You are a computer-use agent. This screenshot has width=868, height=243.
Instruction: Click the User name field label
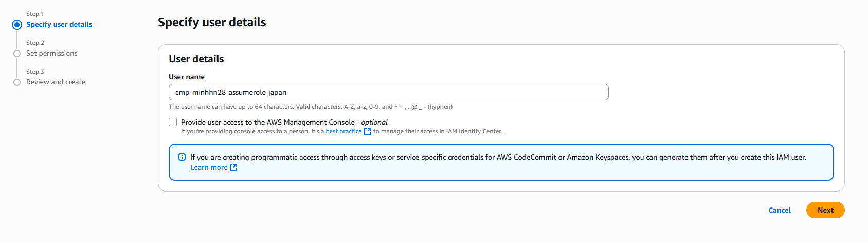pyautogui.click(x=187, y=77)
